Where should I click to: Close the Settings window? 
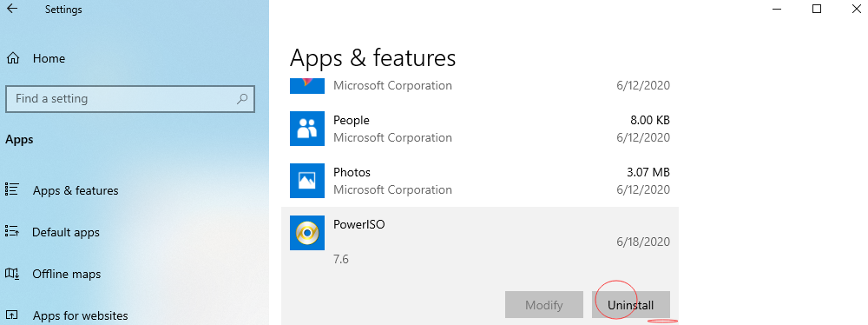(x=857, y=9)
